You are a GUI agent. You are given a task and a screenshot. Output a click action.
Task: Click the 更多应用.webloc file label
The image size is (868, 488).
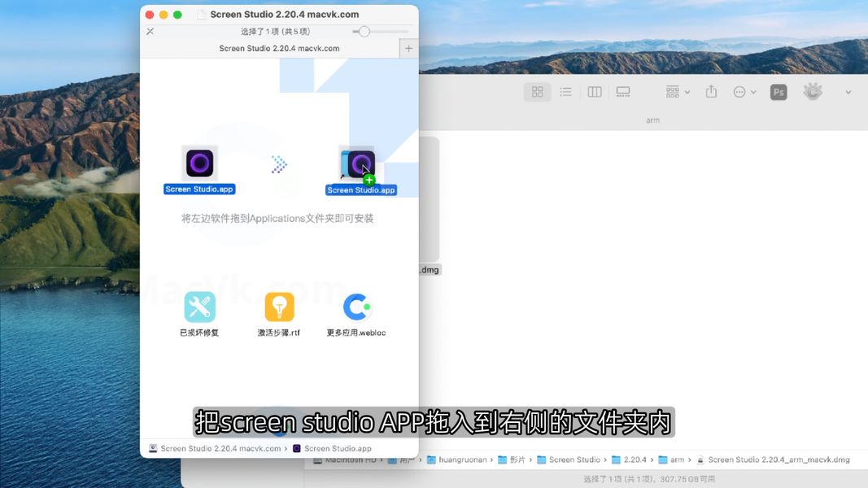pos(356,333)
